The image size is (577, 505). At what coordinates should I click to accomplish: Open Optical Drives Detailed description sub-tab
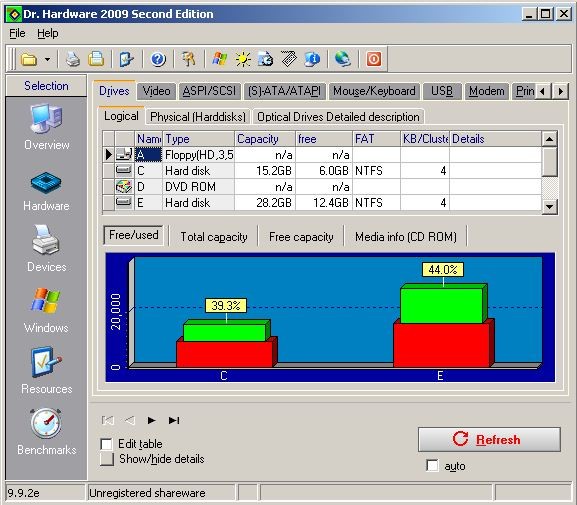coord(338,117)
